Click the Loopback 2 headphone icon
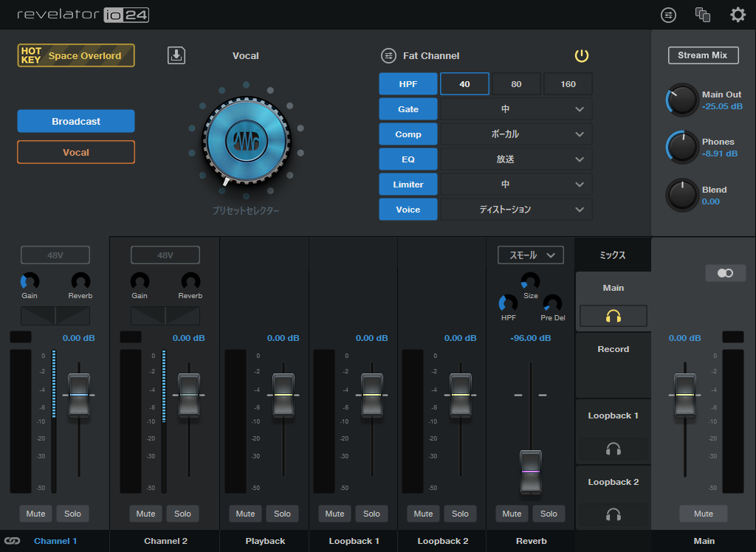This screenshot has width=756, height=552. point(614,515)
